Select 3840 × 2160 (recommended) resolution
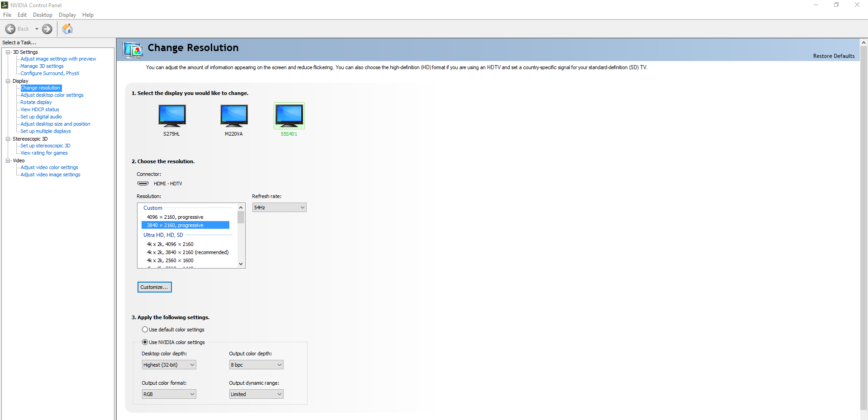Image resolution: width=868 pixels, height=420 pixels. tap(188, 252)
